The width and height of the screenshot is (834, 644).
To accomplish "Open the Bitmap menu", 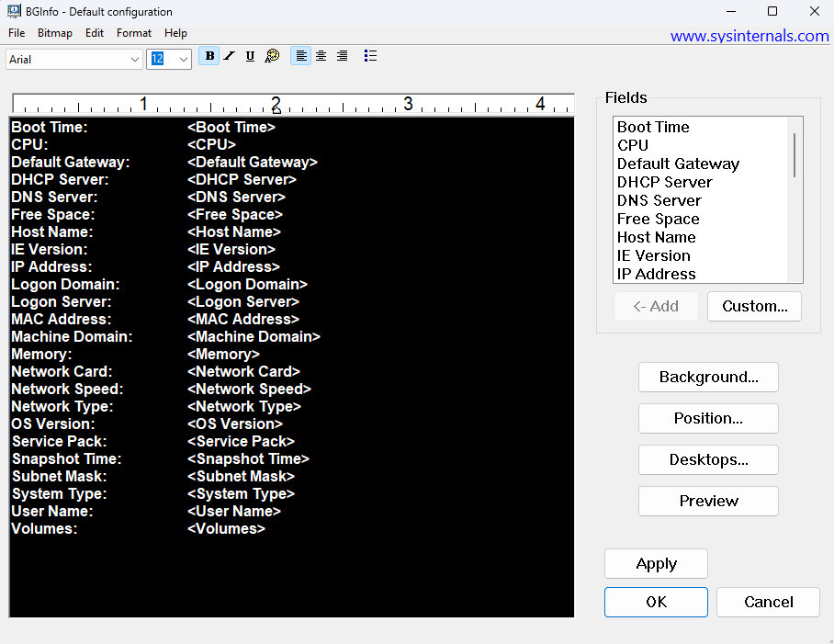I will coord(55,33).
